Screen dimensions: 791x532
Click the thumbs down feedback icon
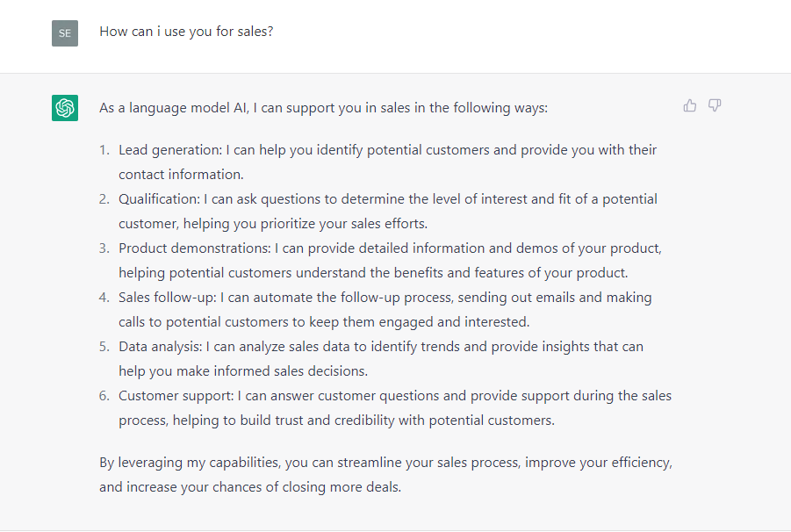[715, 106]
